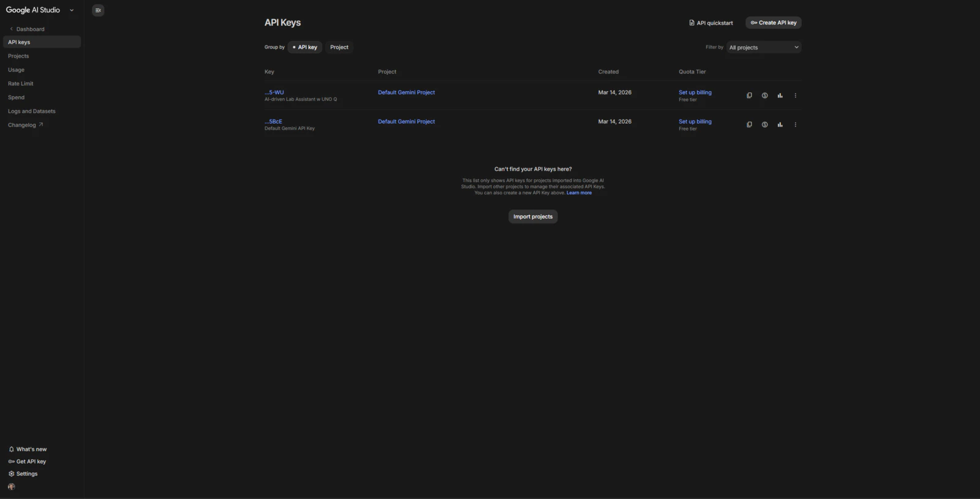The width and height of the screenshot is (980, 499).
Task: Click the Mar 14, 2026 date of ...5BcE
Action: [615, 122]
